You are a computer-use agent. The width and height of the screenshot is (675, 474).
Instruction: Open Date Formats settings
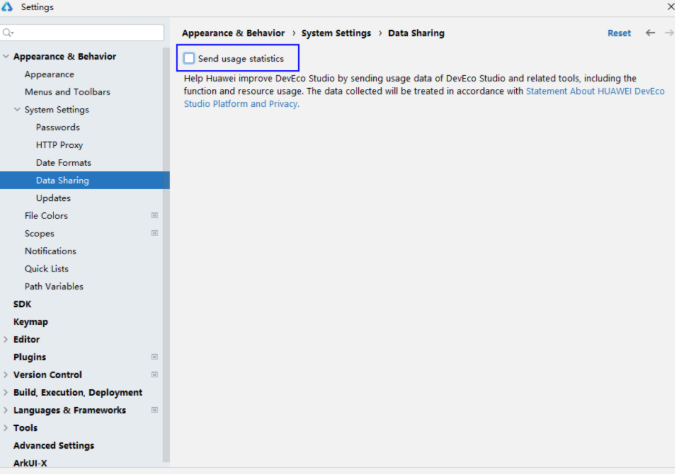(64, 163)
